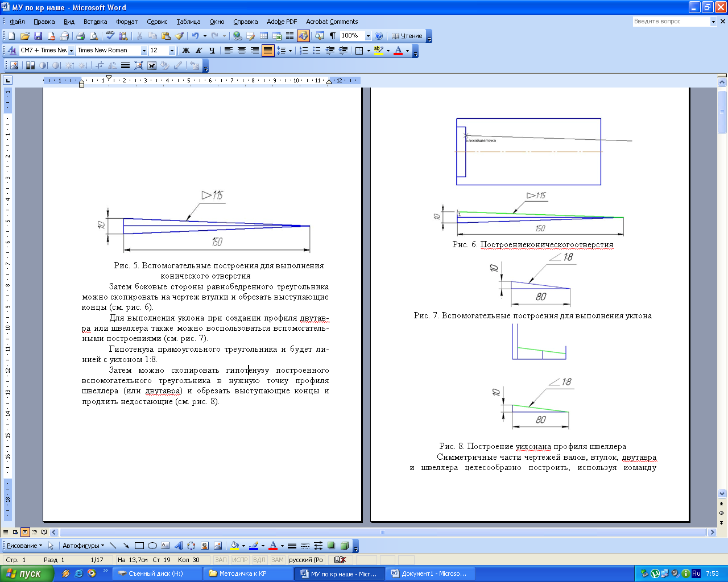Open the Вставка menu

[x=95, y=22]
